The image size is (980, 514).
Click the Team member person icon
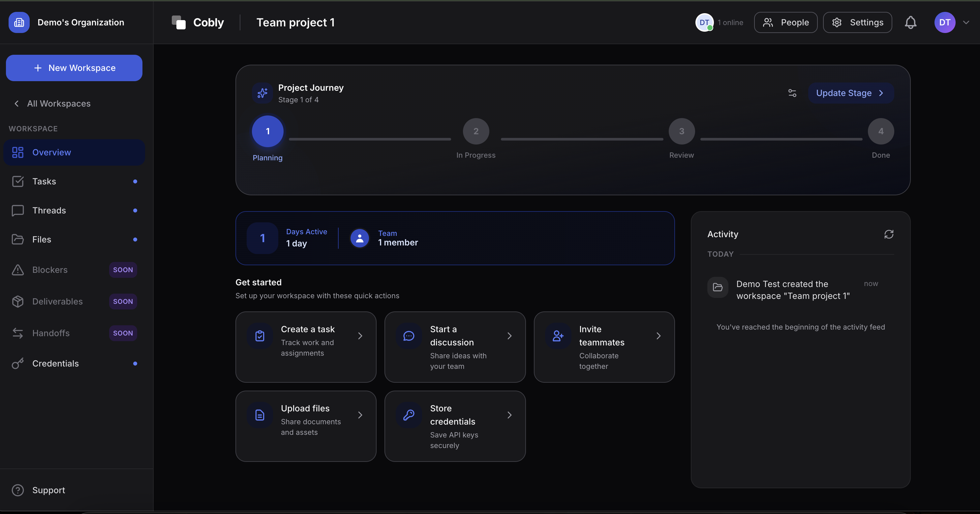pos(359,238)
